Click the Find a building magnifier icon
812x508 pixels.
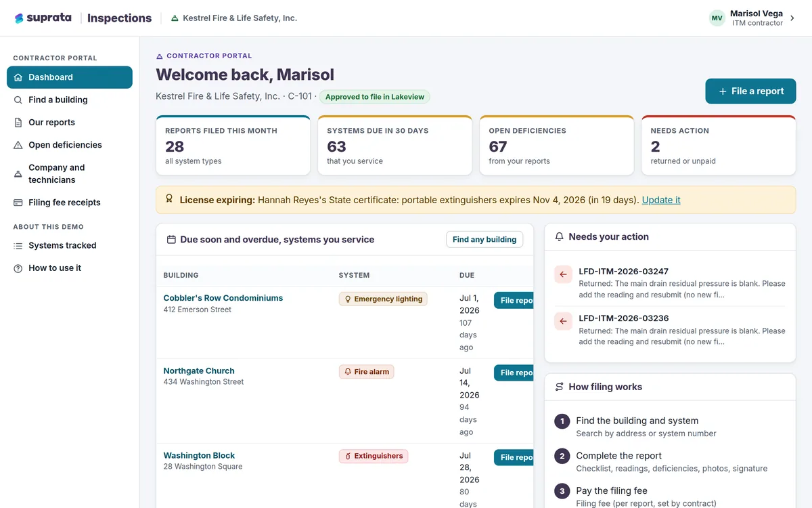(18, 100)
